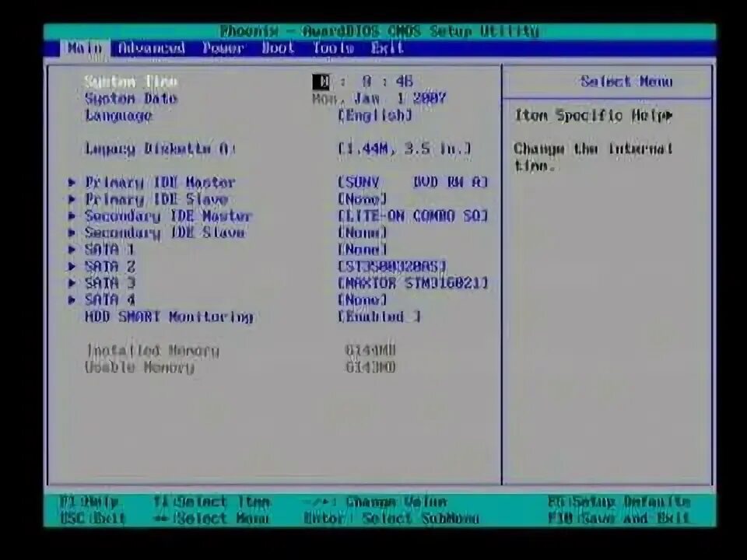Click the [LITE-ON COMBO SO] value
The height and width of the screenshot is (560, 747).
(x=412, y=215)
